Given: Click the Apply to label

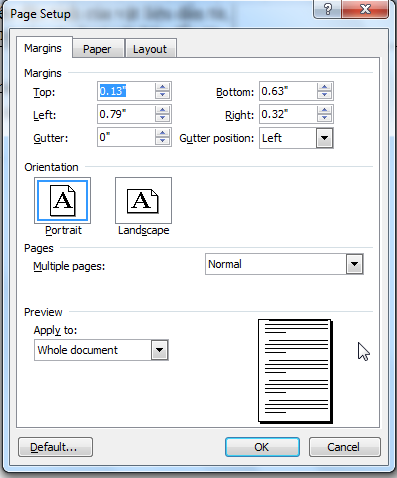Looking at the screenshot, I should point(55,330).
